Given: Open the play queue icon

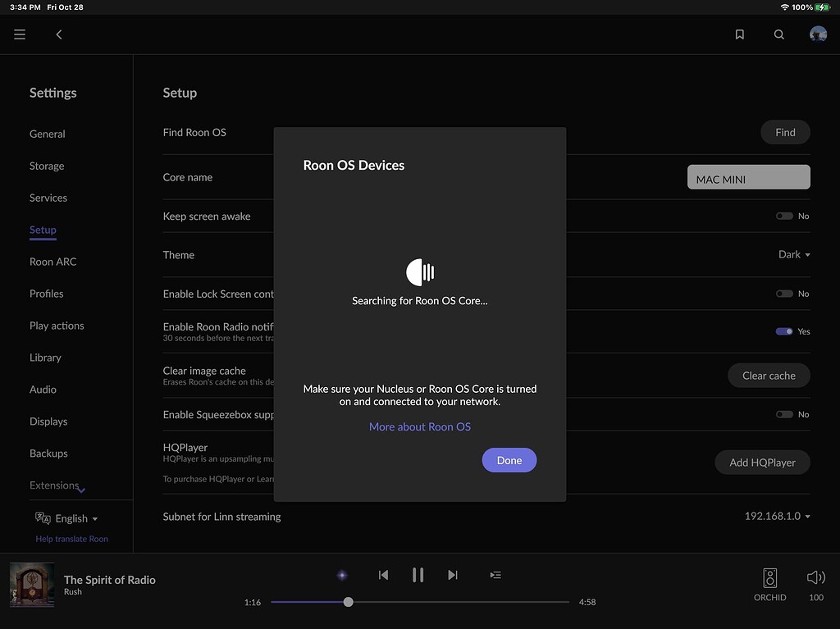Looking at the screenshot, I should (495, 575).
